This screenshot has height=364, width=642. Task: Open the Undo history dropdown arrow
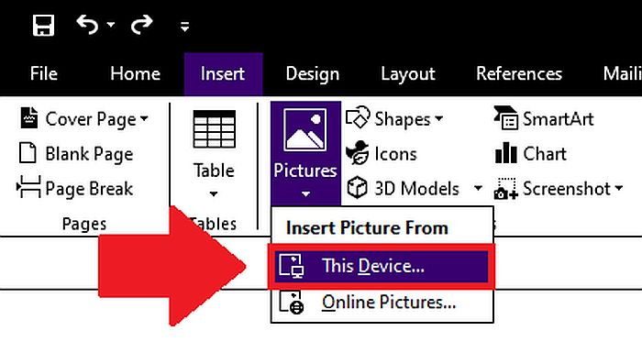click(111, 25)
